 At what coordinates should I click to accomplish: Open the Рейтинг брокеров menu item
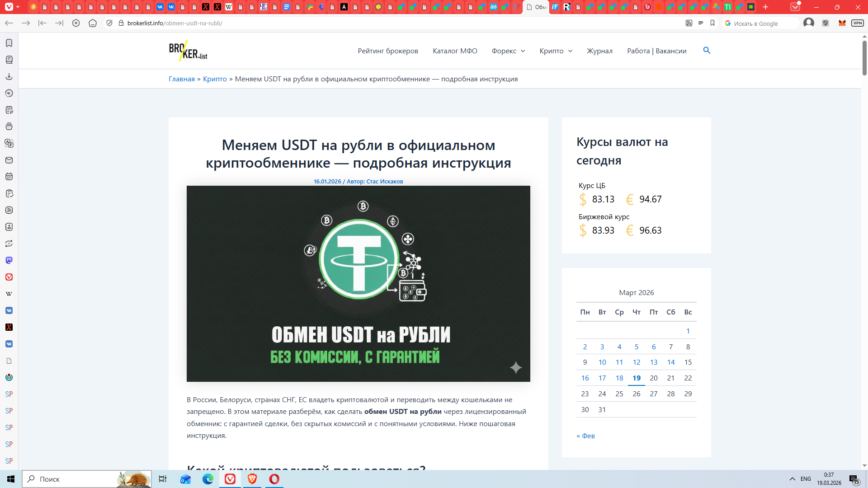click(388, 51)
